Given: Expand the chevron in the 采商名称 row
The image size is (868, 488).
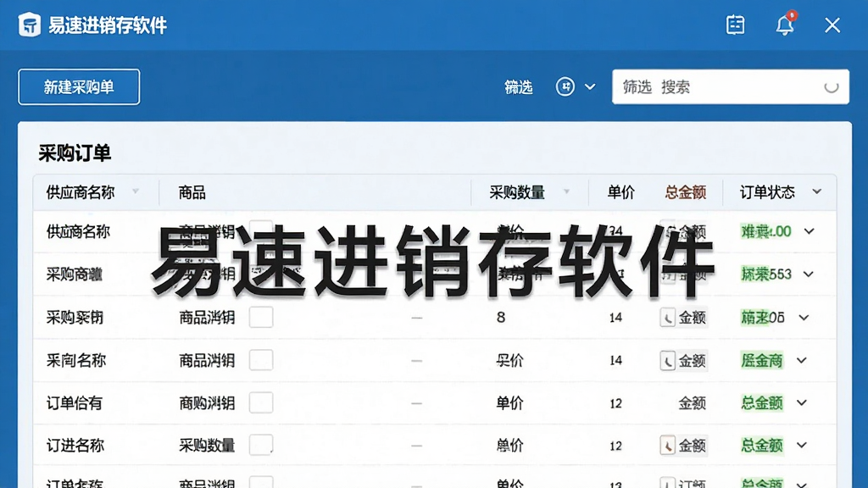Looking at the screenshot, I should pos(802,360).
